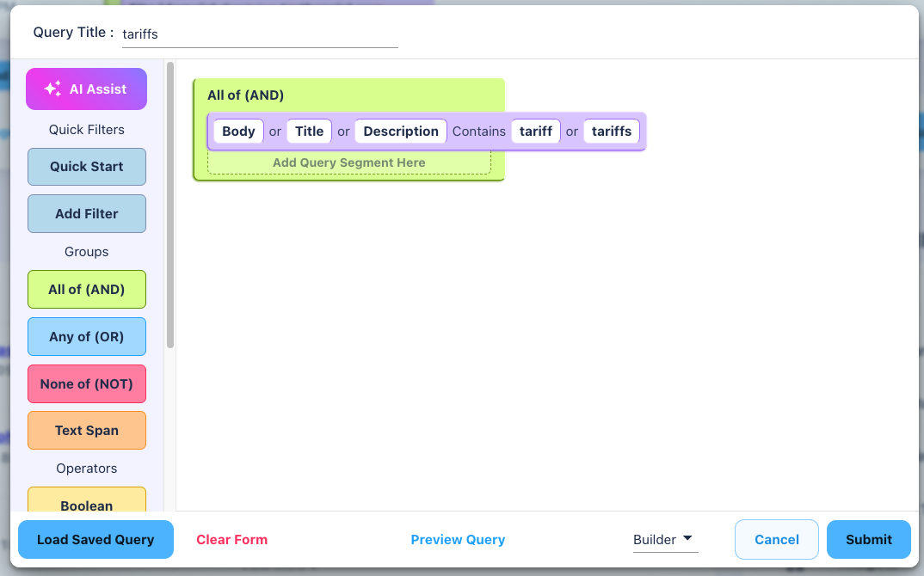Image resolution: width=924 pixels, height=576 pixels.
Task: Select the All of (AND) group in sidebar
Action: tap(87, 290)
